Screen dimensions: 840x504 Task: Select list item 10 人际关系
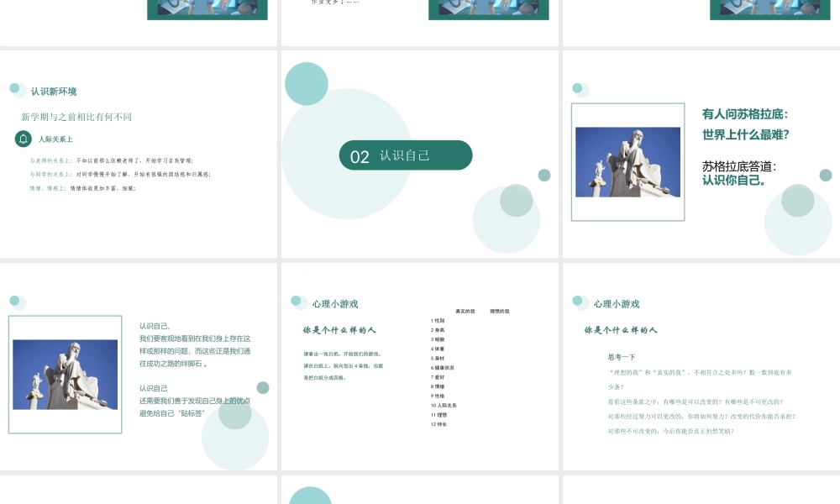tap(444, 406)
